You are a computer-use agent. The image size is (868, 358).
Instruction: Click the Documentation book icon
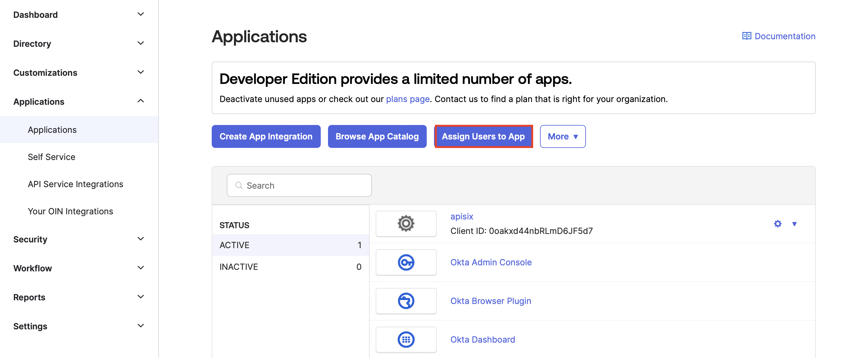(x=746, y=36)
